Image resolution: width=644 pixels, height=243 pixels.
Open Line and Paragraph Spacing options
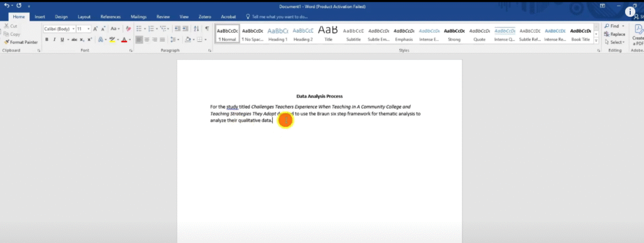click(x=174, y=40)
